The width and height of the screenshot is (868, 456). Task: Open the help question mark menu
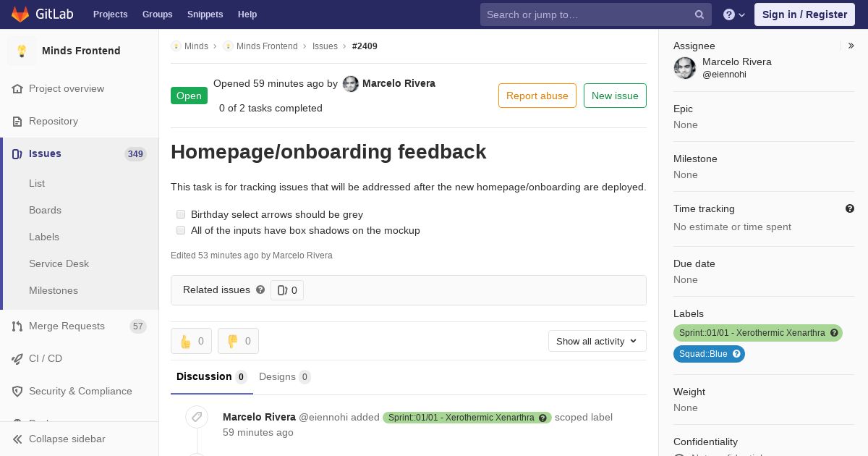[734, 14]
